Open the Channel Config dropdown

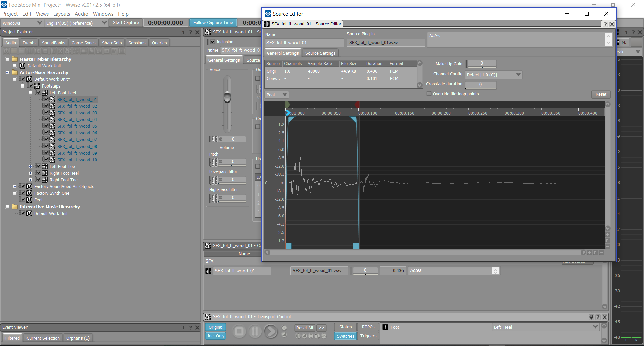[493, 75]
